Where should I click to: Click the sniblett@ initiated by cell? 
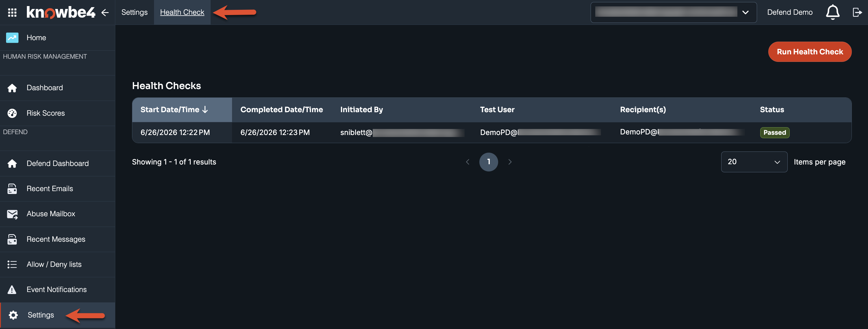402,132
